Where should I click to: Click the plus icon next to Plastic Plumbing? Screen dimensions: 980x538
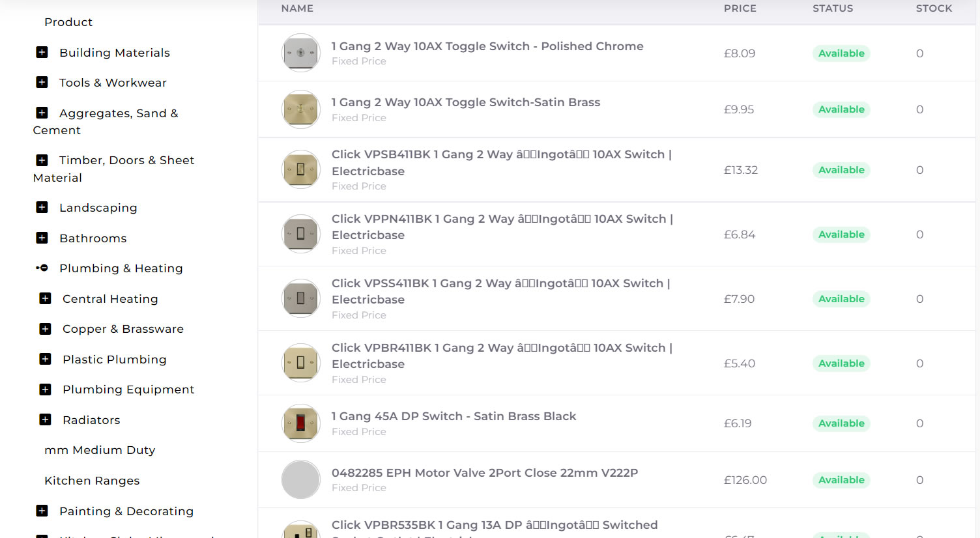click(45, 359)
